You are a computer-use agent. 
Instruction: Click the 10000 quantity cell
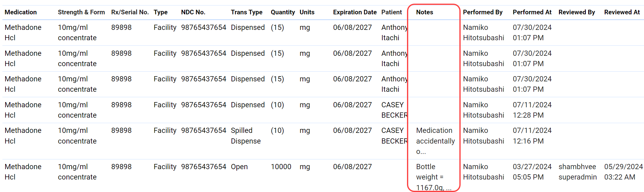tap(281, 167)
